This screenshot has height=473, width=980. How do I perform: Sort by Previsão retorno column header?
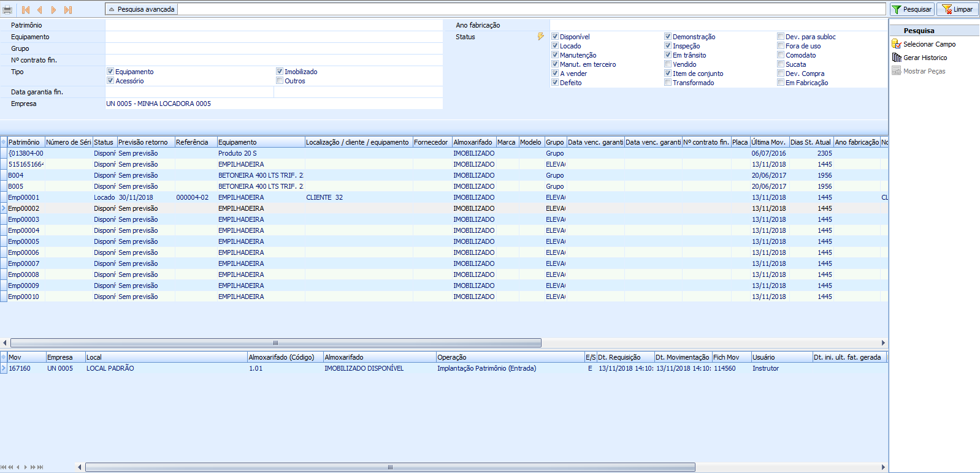[x=145, y=142]
